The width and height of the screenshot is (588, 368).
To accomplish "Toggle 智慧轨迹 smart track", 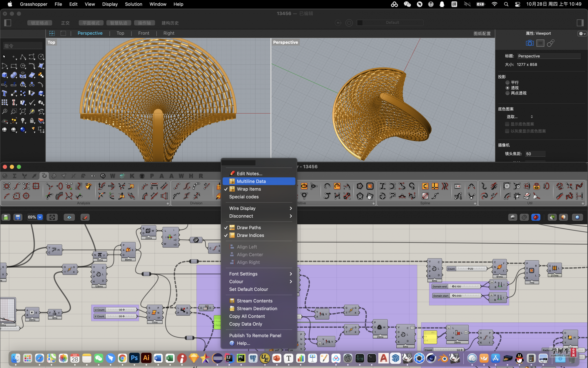I will [x=118, y=23].
